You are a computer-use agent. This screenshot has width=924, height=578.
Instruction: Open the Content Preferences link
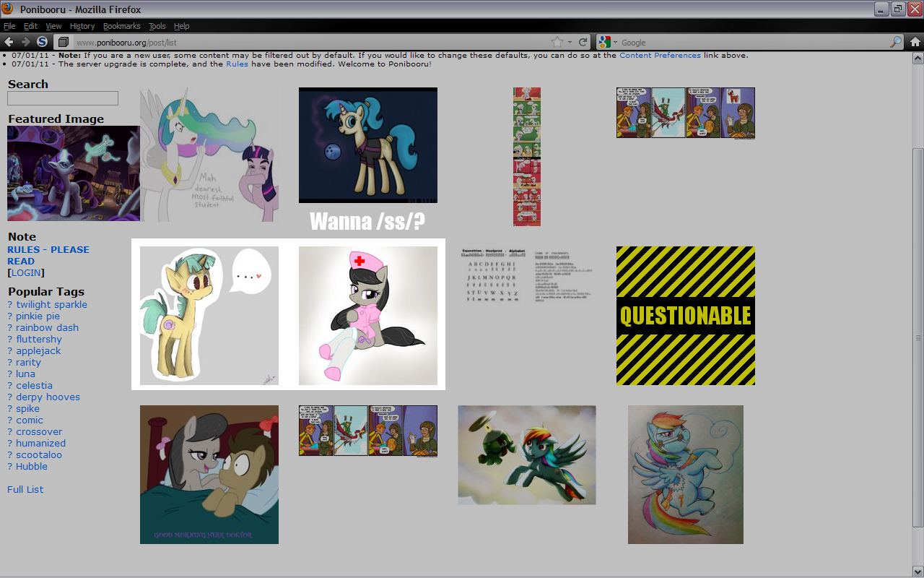coord(660,55)
